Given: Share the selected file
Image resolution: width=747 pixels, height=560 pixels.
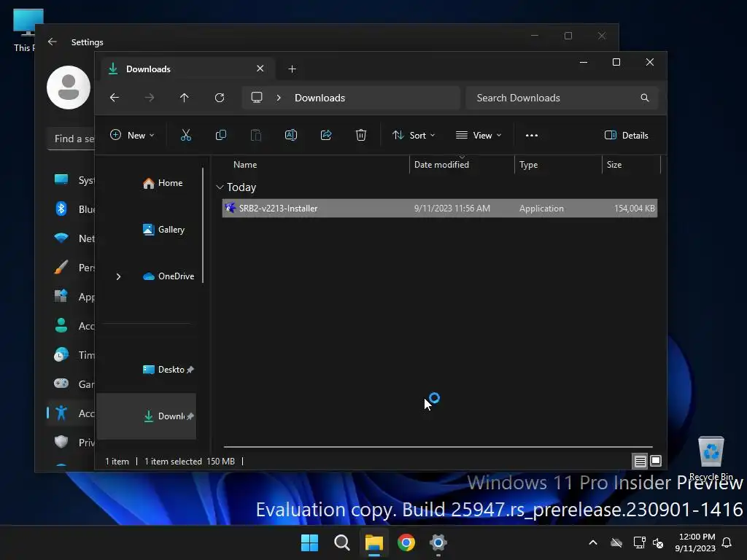Looking at the screenshot, I should [x=326, y=135].
